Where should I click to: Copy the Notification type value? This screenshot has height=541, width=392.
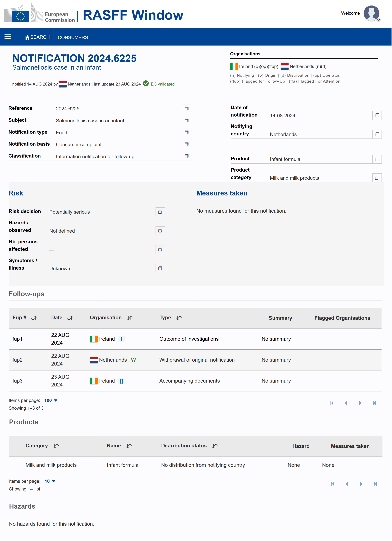pyautogui.click(x=186, y=132)
